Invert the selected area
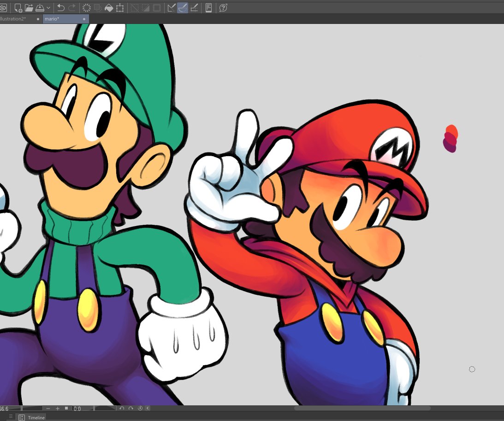The width and height of the screenshot is (504, 421). pyautogui.click(x=145, y=8)
